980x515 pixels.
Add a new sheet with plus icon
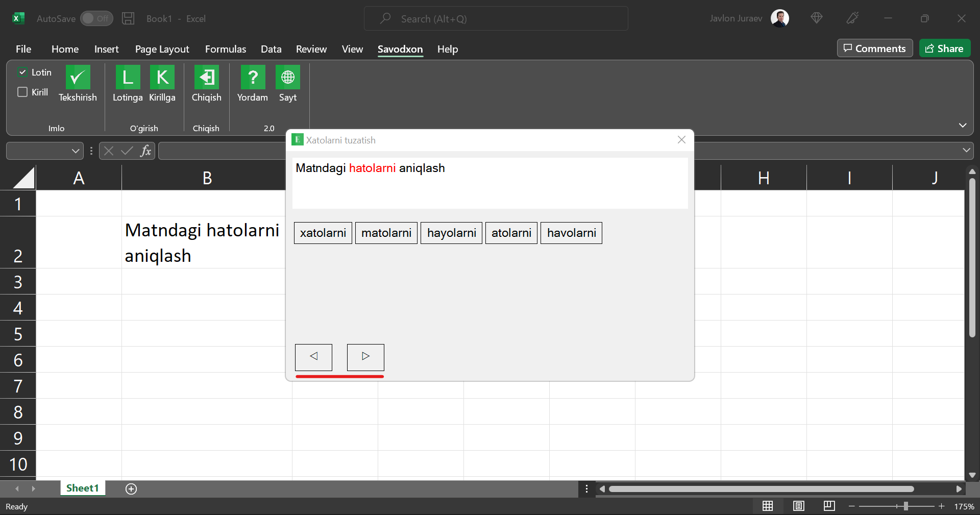coord(131,489)
